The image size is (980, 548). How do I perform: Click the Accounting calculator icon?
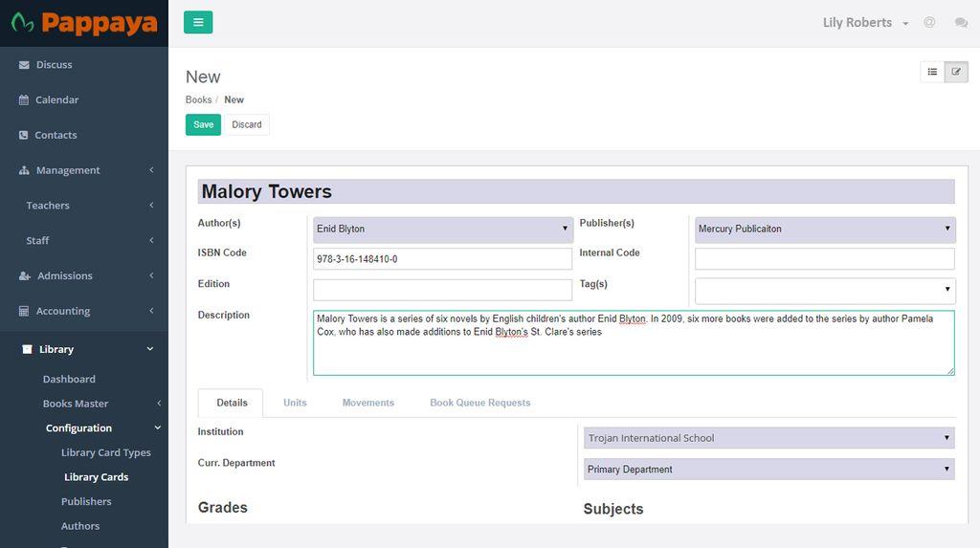24,311
